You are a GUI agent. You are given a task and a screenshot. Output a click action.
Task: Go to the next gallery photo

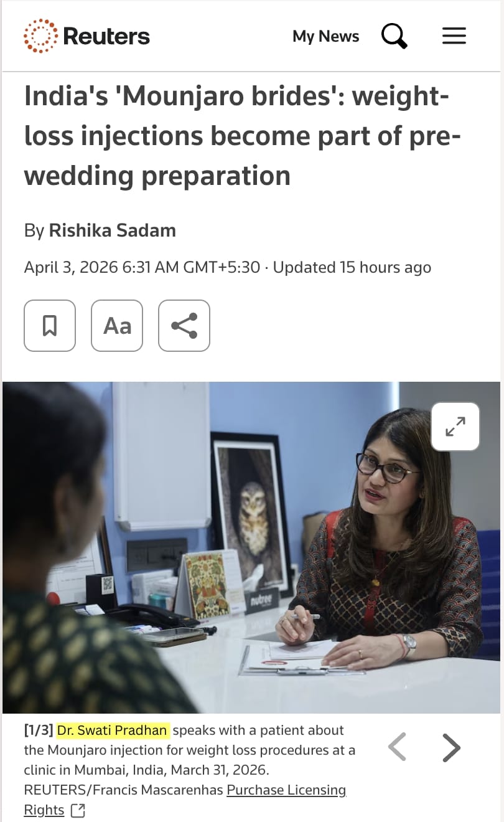(x=452, y=747)
